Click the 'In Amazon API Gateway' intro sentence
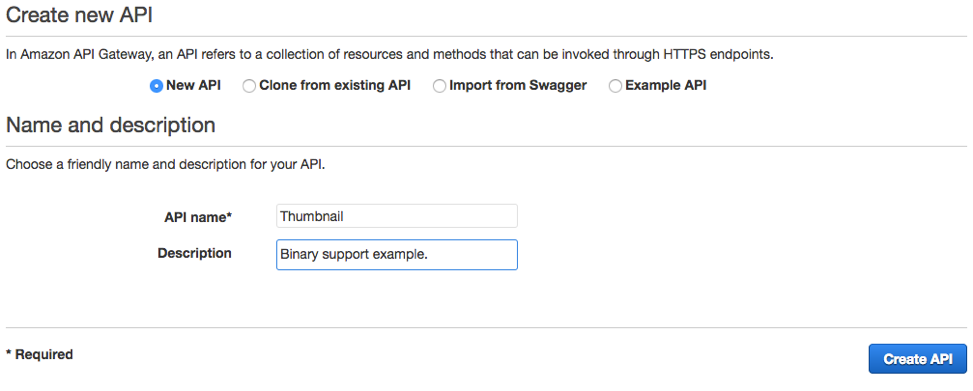The width and height of the screenshot is (973, 391). 390,54
